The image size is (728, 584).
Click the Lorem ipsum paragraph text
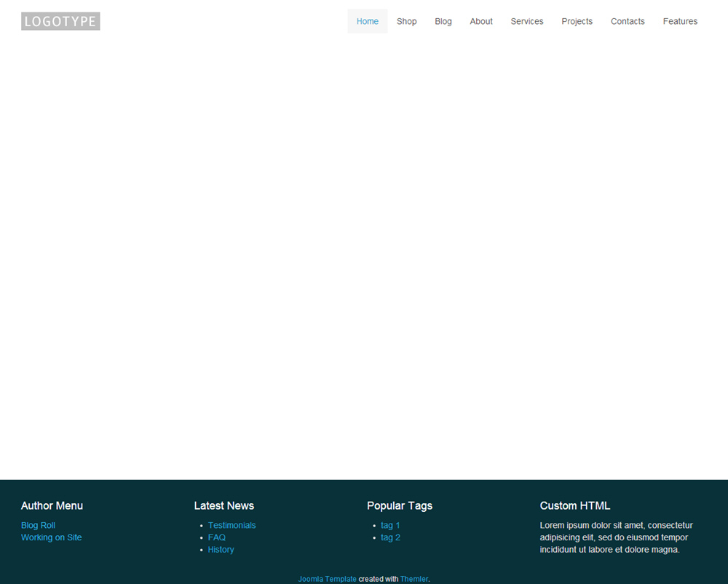tap(616, 537)
